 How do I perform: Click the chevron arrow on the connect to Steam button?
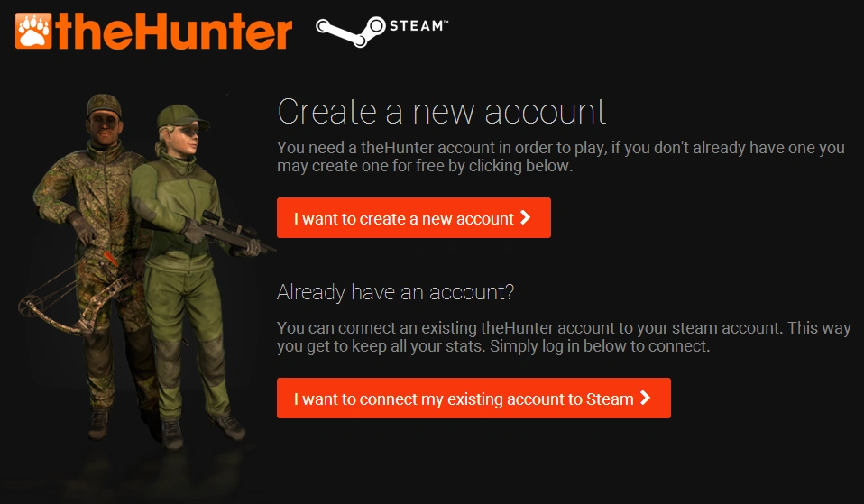[x=645, y=398]
